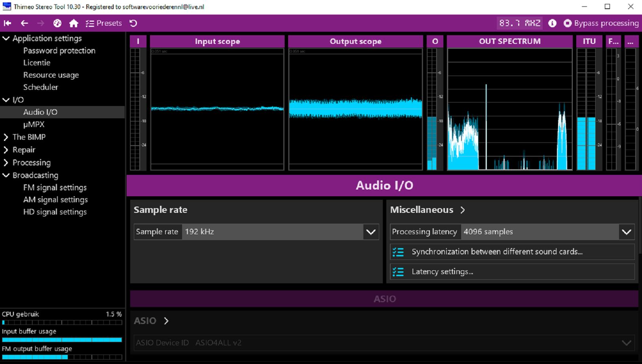
Task: Click the 83.7 MHz frequency display
Action: 520,23
